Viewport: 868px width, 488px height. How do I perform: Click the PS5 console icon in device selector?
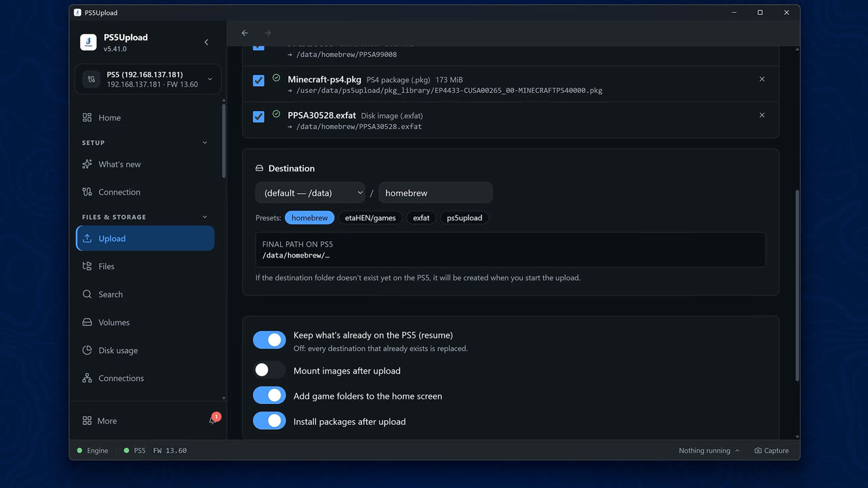pyautogui.click(x=92, y=79)
